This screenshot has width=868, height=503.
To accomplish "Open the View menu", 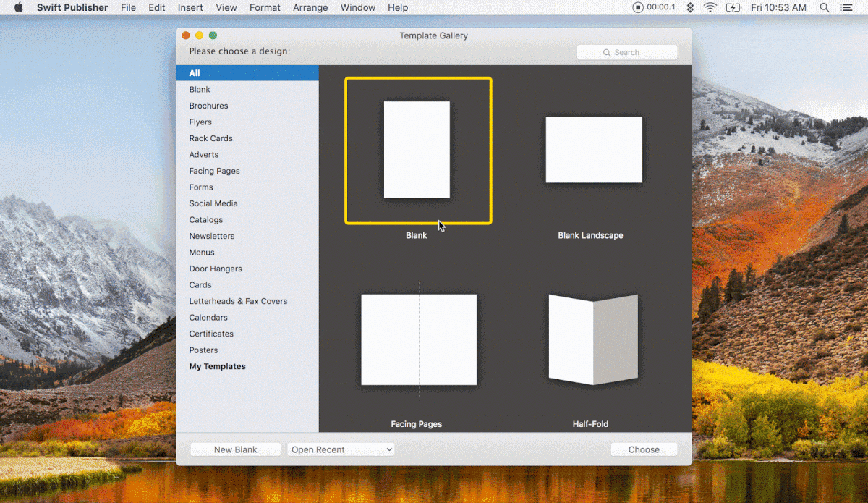I will pyautogui.click(x=226, y=7).
